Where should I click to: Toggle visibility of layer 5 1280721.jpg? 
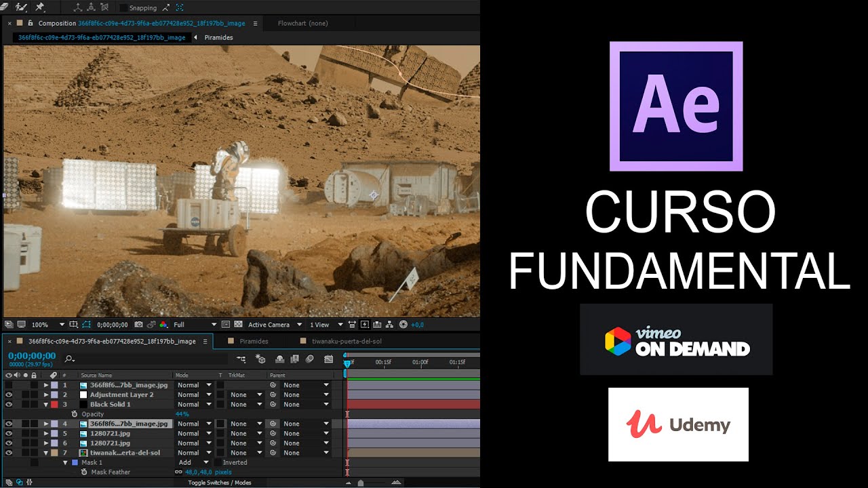[9, 433]
